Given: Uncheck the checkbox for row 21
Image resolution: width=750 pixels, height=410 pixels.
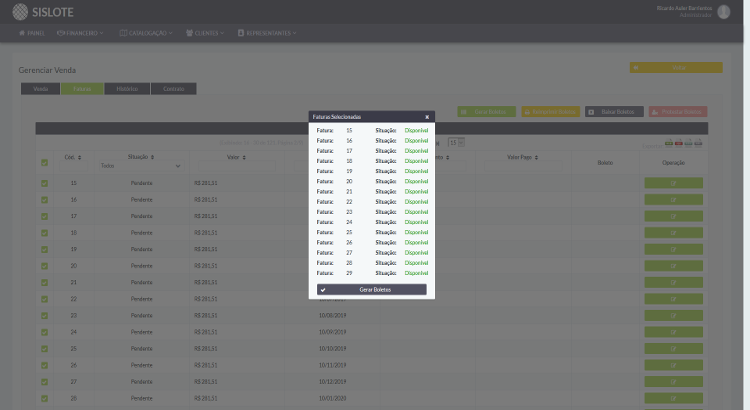Looking at the screenshot, I should [44, 282].
